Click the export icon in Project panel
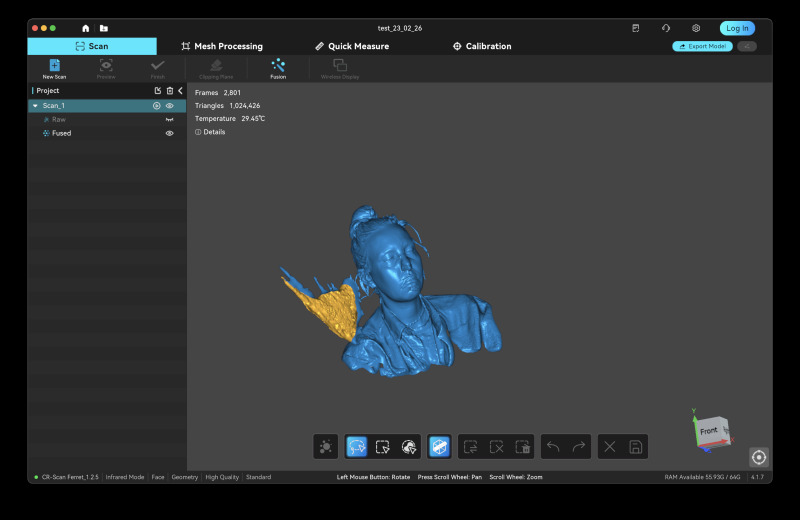Image resolution: width=800 pixels, height=520 pixels. pos(158,90)
